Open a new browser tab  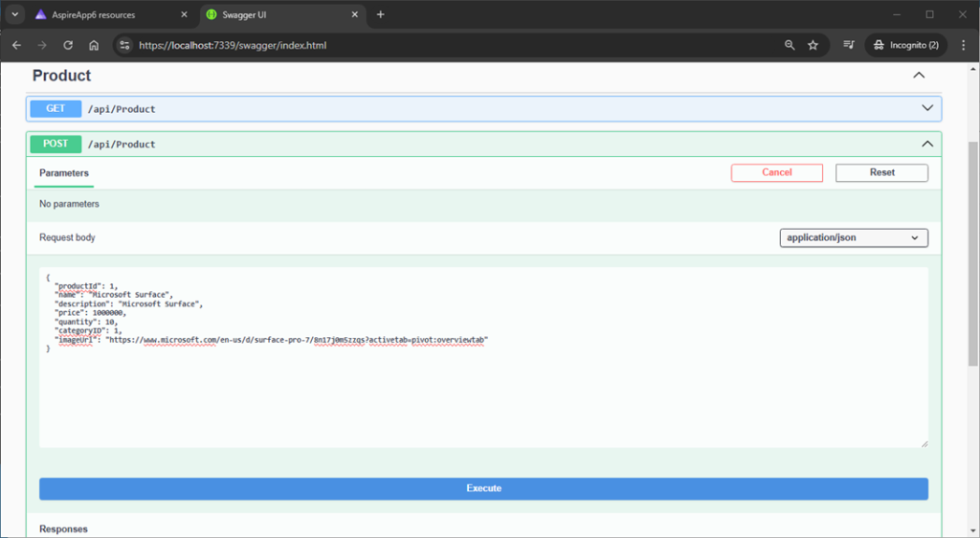pos(381,14)
